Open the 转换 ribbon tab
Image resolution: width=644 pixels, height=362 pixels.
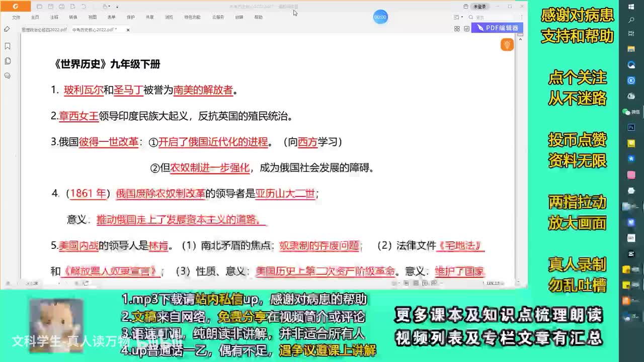point(73,17)
